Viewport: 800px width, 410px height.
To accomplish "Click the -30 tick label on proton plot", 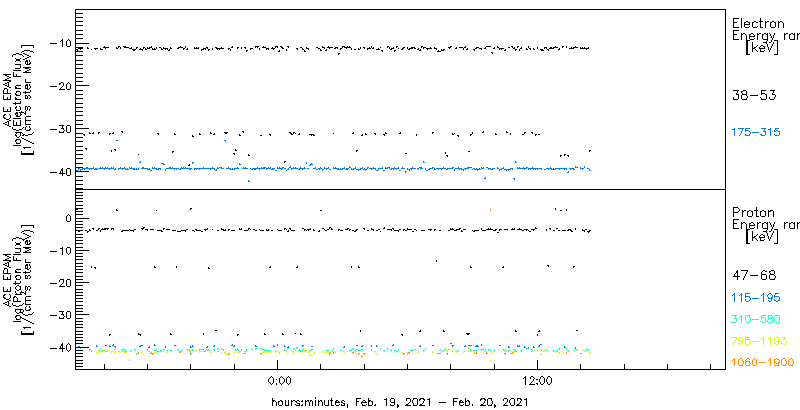I will click(61, 315).
